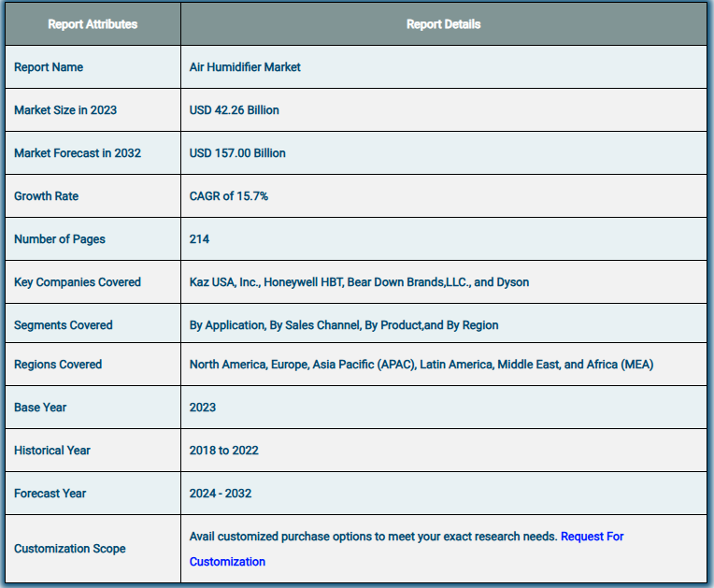Select the Report Attributes column header
This screenshot has width=714, height=588.
click(93, 24)
